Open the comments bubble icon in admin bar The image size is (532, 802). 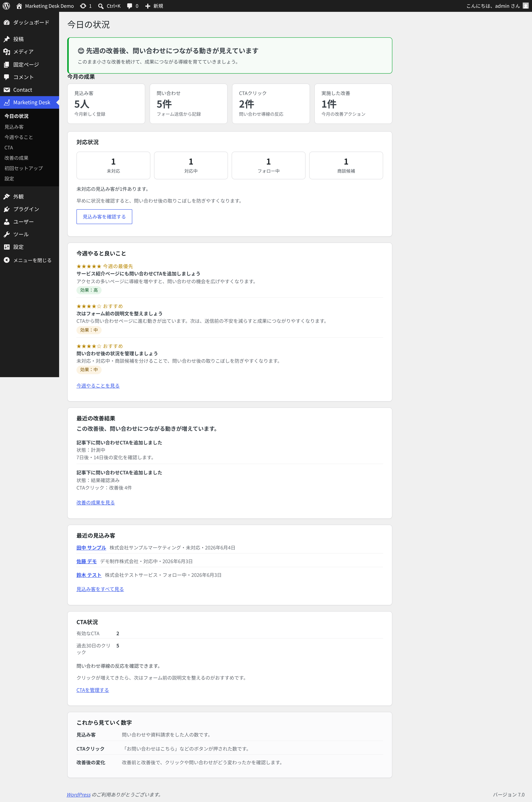click(x=130, y=6)
